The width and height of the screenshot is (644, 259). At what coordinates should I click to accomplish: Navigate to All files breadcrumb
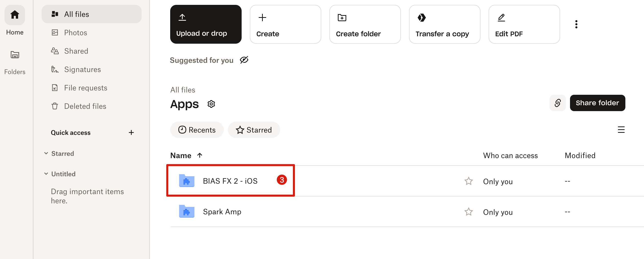pyautogui.click(x=183, y=90)
